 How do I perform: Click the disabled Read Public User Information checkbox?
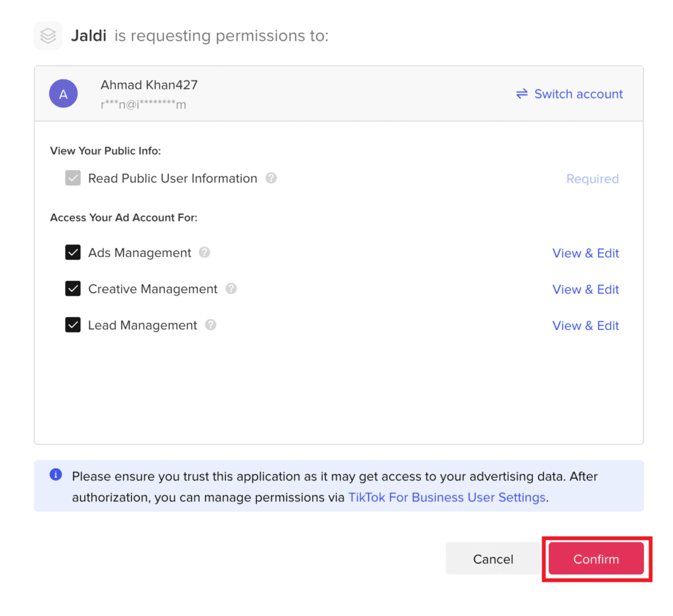73,178
